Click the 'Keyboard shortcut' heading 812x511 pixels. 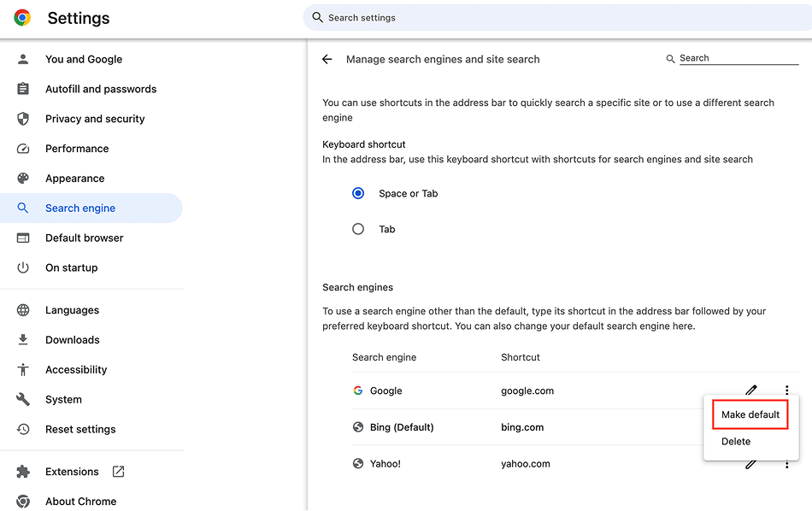coord(363,144)
